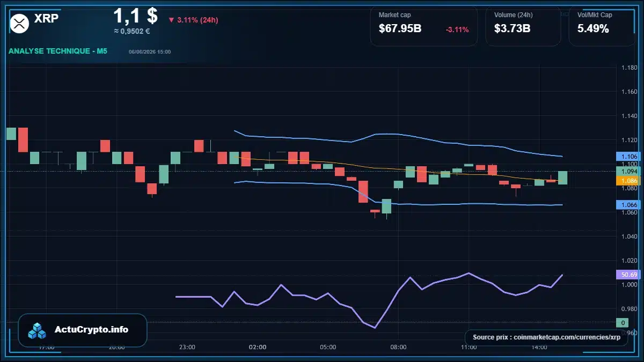
Task: Click the ActuCrypto.info cube logo icon
Action: pyautogui.click(x=38, y=331)
